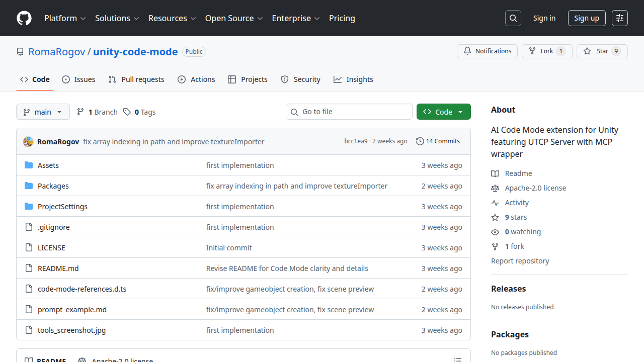Click the repository icon before RomaRogov
644x362 pixels.
coord(20,52)
